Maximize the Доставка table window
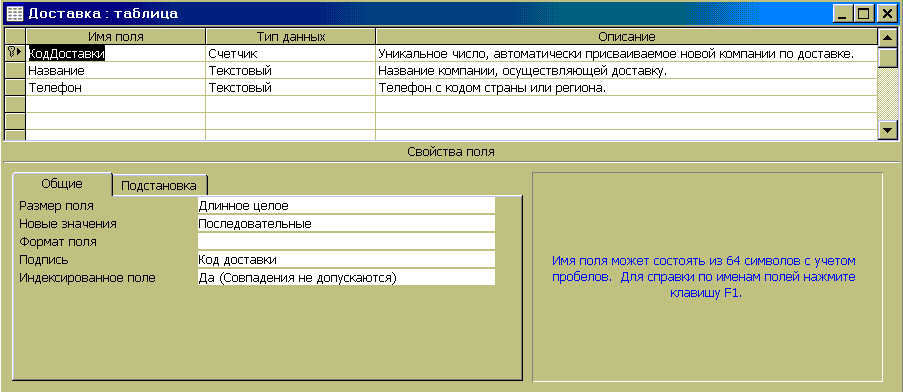 (x=863, y=14)
